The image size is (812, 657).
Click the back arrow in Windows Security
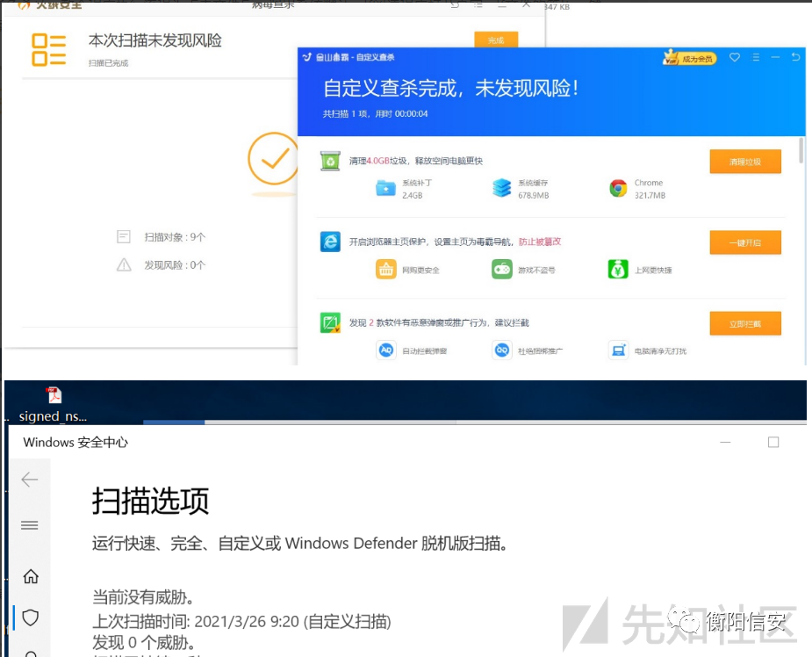tap(30, 480)
